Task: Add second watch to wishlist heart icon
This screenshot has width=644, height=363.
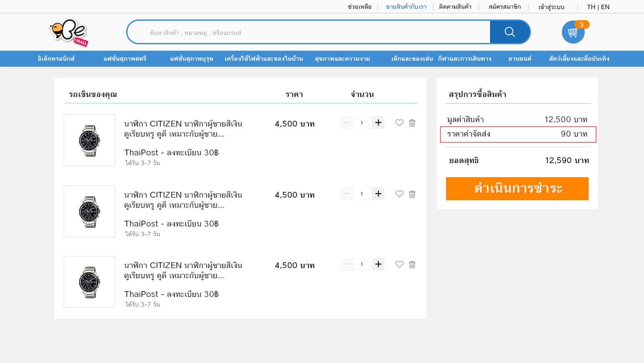Action: (x=399, y=194)
